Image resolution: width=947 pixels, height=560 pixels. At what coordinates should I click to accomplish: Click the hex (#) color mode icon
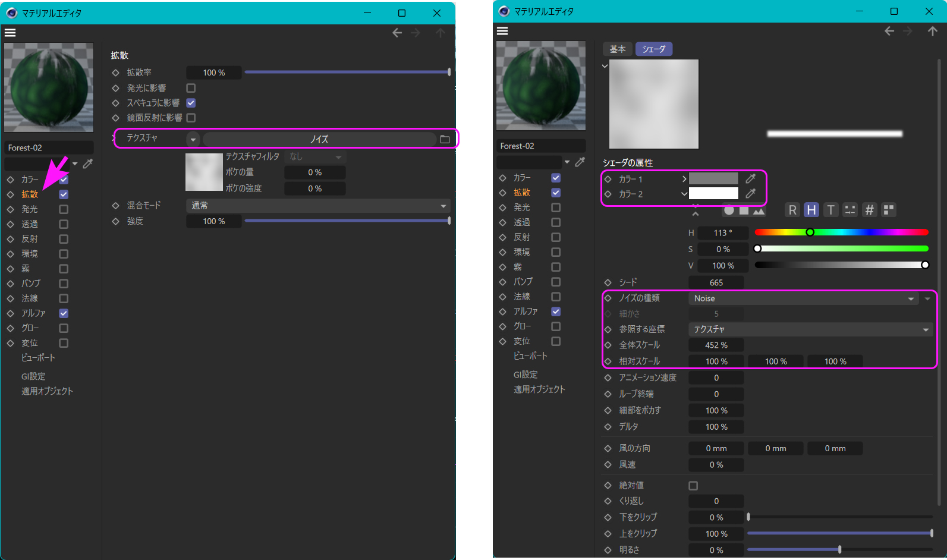(x=869, y=210)
